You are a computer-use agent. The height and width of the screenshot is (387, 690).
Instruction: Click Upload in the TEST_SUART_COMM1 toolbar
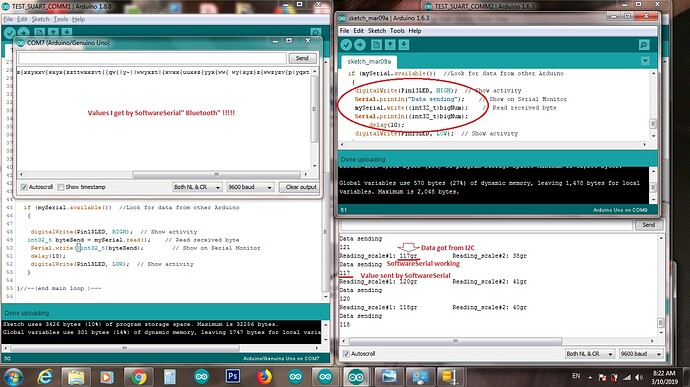(x=24, y=32)
